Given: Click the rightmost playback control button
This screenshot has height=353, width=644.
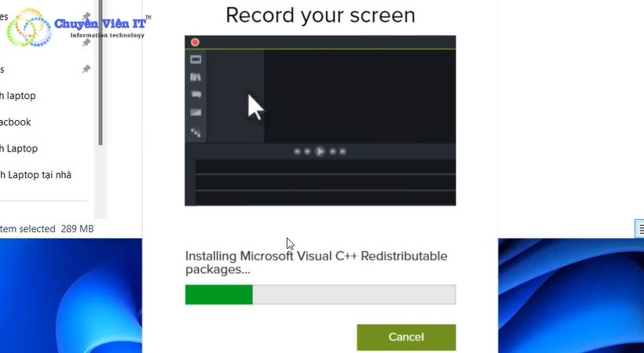Looking at the screenshot, I should pyautogui.click(x=343, y=151).
